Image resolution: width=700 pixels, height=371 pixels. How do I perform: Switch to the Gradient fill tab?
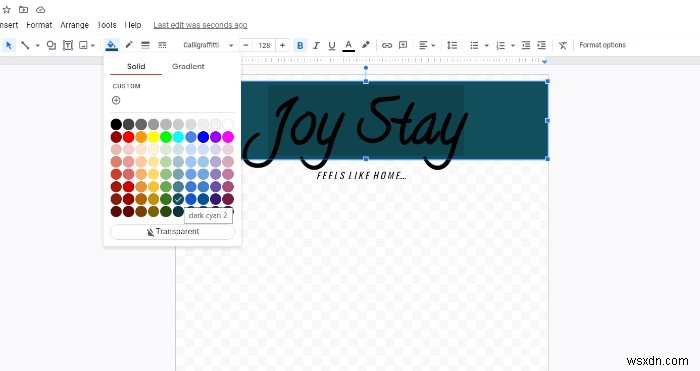click(x=188, y=67)
